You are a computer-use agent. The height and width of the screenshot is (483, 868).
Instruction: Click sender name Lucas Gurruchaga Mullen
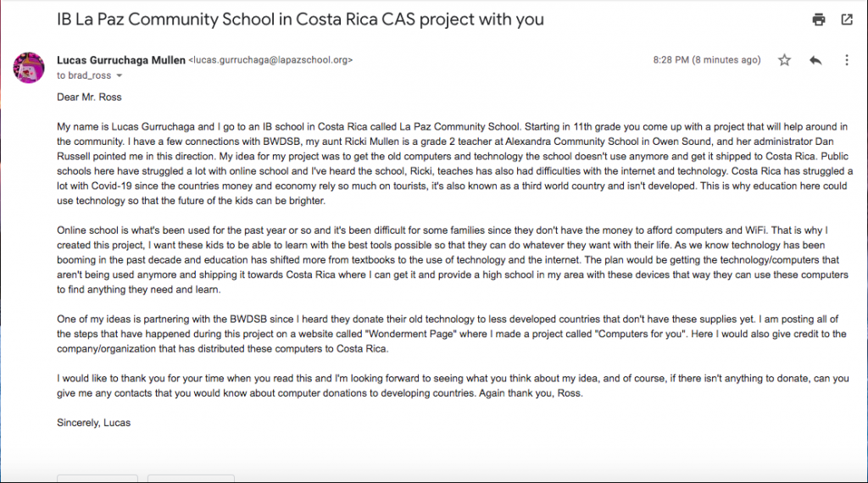click(120, 60)
